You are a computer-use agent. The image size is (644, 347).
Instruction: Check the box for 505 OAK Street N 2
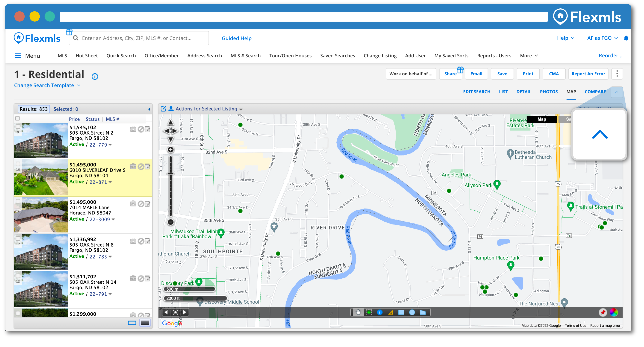[x=18, y=127]
